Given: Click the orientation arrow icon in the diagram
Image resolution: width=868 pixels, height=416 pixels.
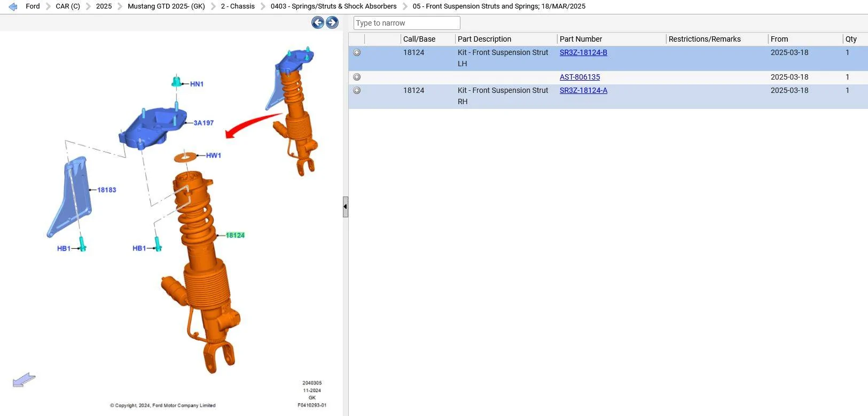Looking at the screenshot, I should pos(24,380).
